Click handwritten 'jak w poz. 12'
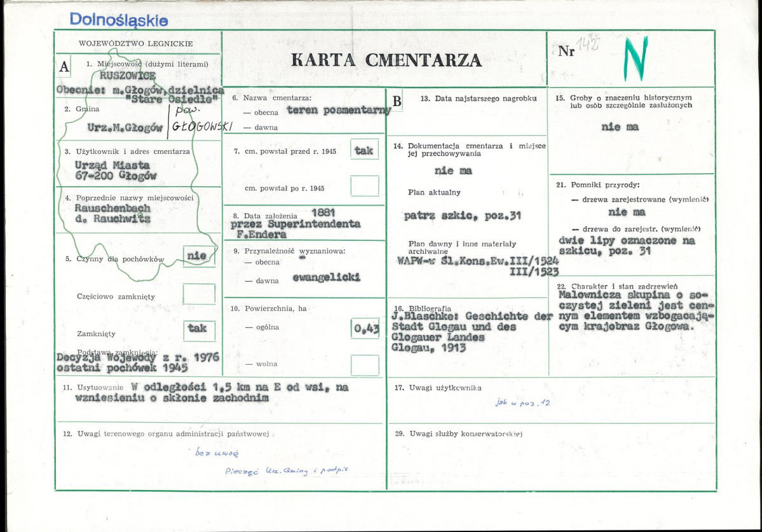This screenshot has height=532, width=762. click(523, 402)
